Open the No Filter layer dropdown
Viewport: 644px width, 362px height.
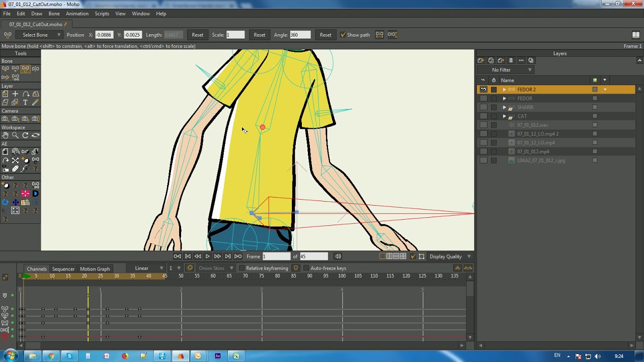coord(506,70)
